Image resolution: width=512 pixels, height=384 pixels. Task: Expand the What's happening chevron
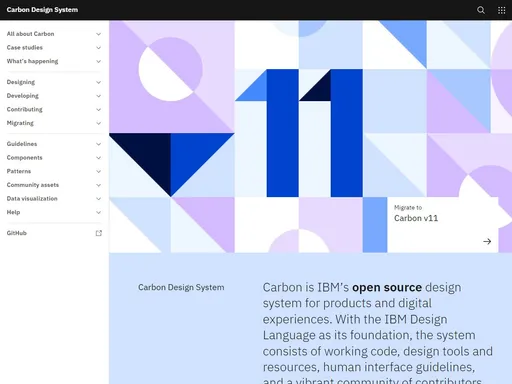pos(98,61)
